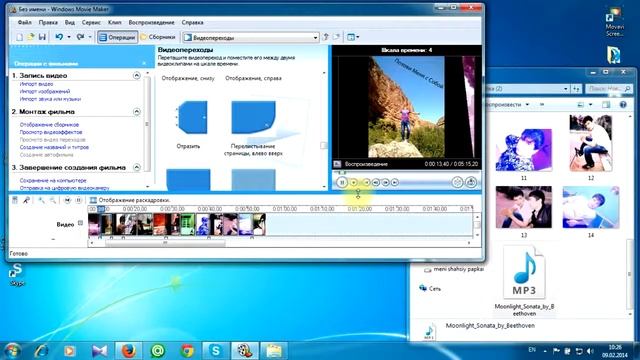Viewport: 640px width, 360px height.
Task: Open the Сервис menu
Action: [91, 22]
